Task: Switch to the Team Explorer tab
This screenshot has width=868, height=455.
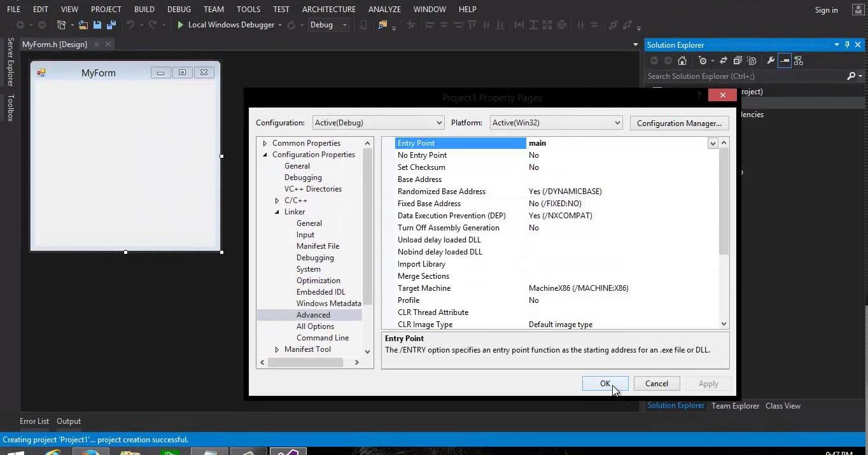Action: (735, 405)
